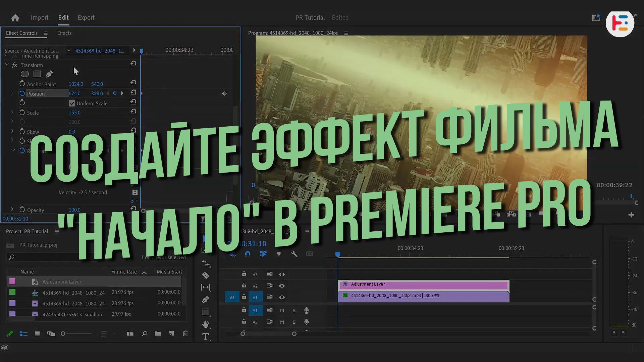Select the Effect Controls tab

[x=22, y=33]
